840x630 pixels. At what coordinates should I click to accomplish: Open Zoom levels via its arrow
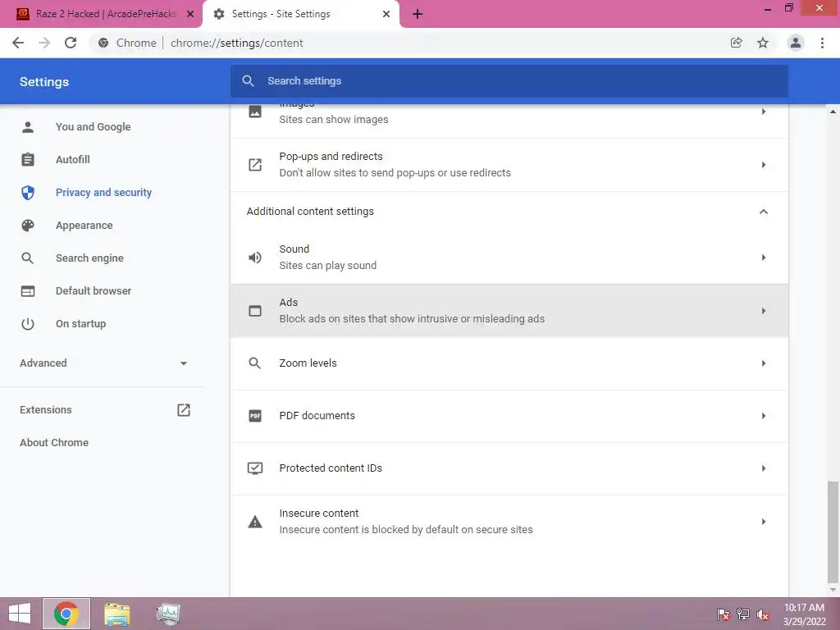764,363
